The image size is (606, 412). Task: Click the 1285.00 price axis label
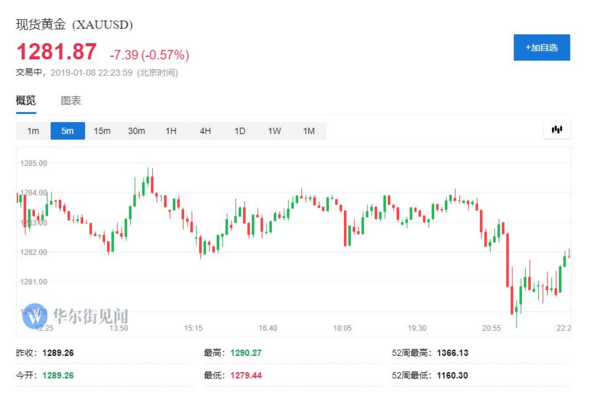pyautogui.click(x=34, y=163)
